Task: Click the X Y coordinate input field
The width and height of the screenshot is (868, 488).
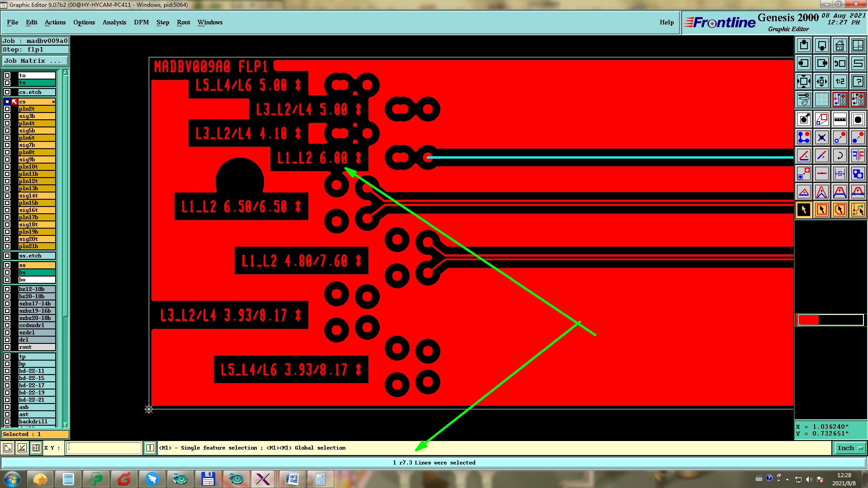Action: (x=104, y=448)
